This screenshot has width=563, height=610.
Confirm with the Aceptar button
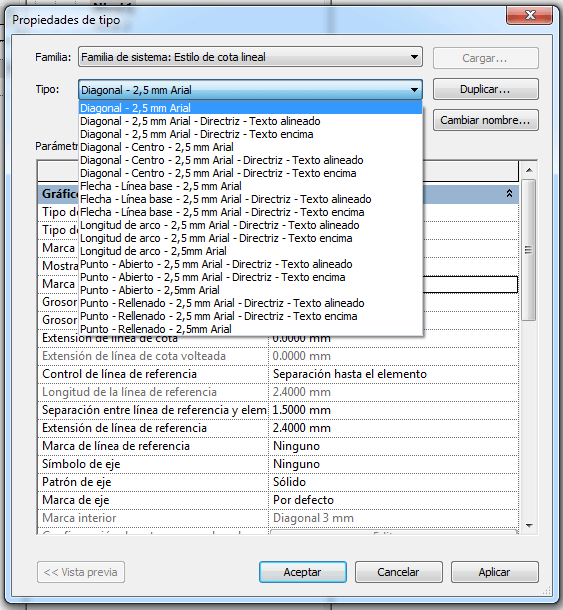(303, 572)
